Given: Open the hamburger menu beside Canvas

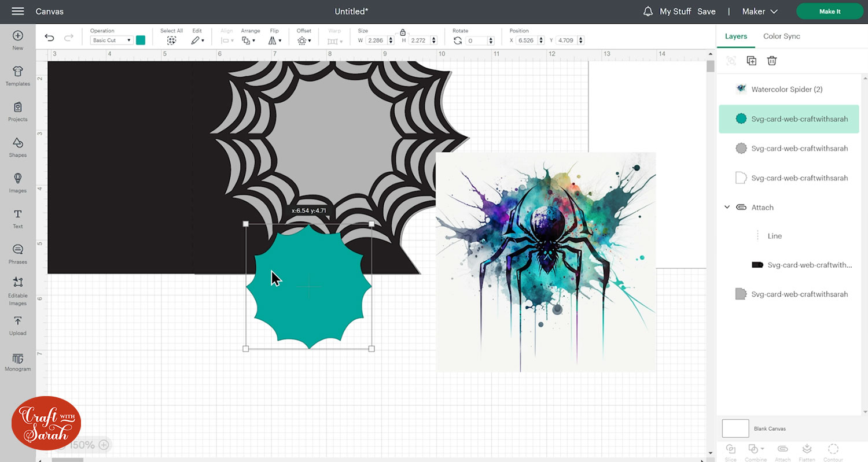Looking at the screenshot, I should pos(17,11).
